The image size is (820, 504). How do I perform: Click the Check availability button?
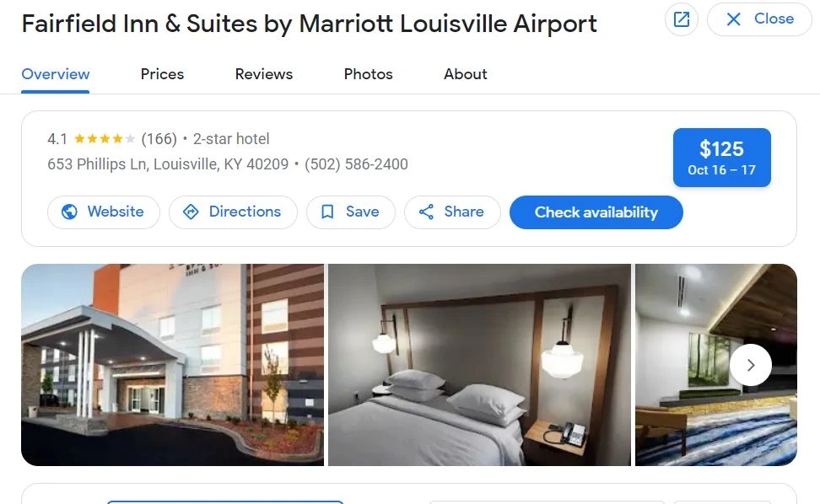596,212
